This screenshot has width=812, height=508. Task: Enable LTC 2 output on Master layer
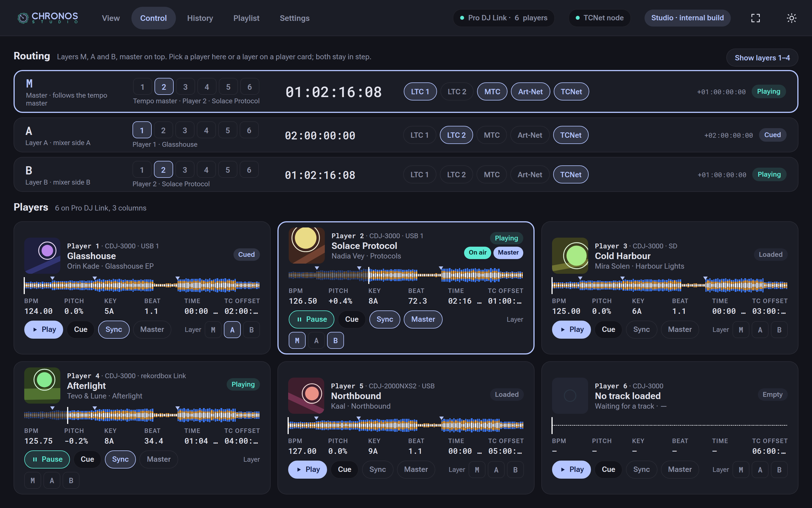coord(457,92)
